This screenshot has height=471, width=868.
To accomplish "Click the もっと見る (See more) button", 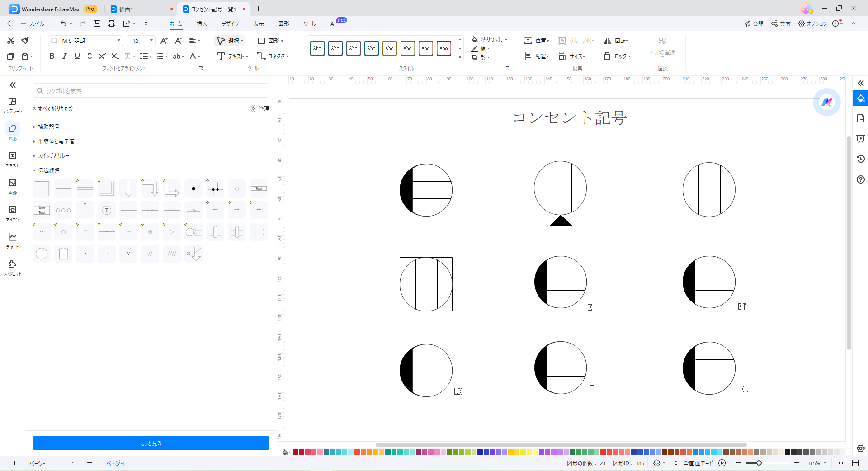I will pyautogui.click(x=151, y=443).
